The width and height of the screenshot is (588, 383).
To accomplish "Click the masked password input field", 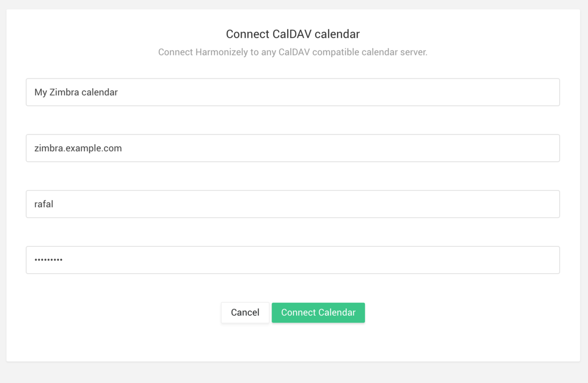I will click(293, 260).
